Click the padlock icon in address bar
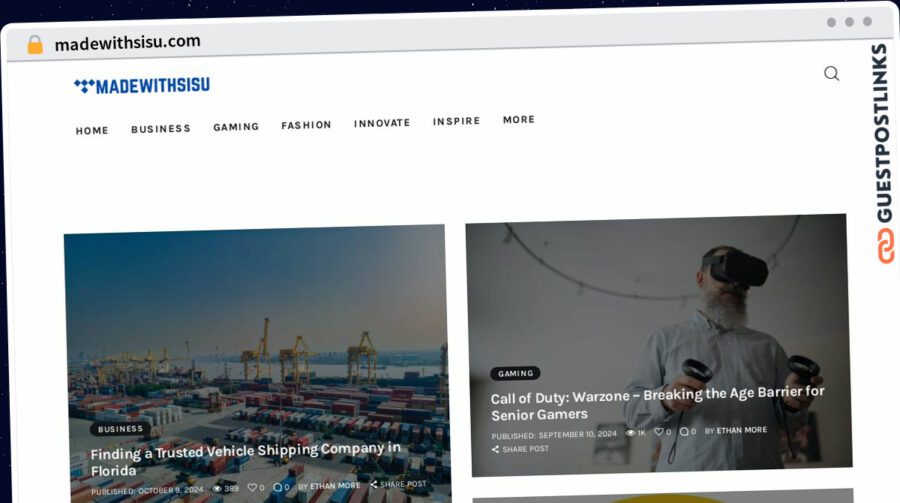 pyautogui.click(x=35, y=45)
